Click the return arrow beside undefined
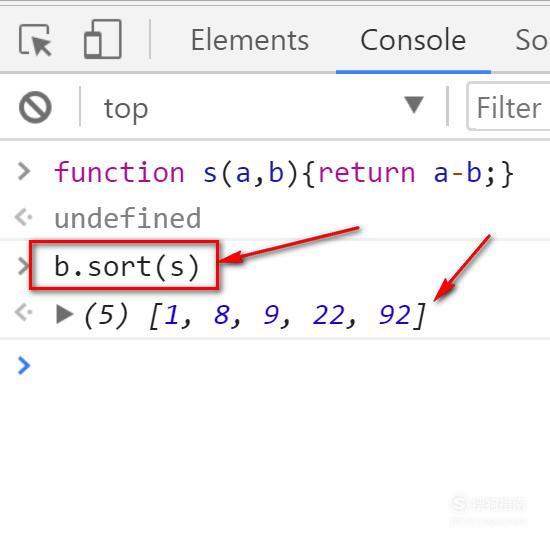Viewport: 550px width, 550px height. click(23, 217)
